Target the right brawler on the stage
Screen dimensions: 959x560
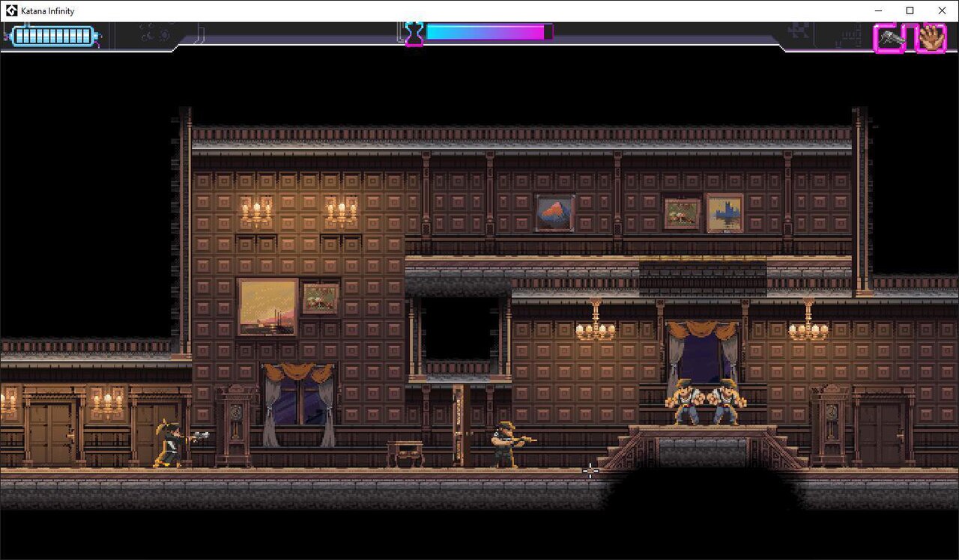tap(727, 402)
